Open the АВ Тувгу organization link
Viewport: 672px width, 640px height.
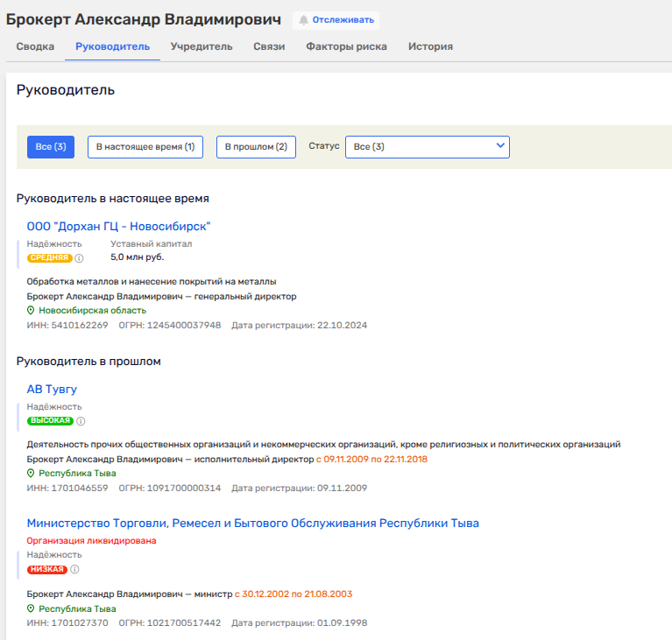(52, 390)
